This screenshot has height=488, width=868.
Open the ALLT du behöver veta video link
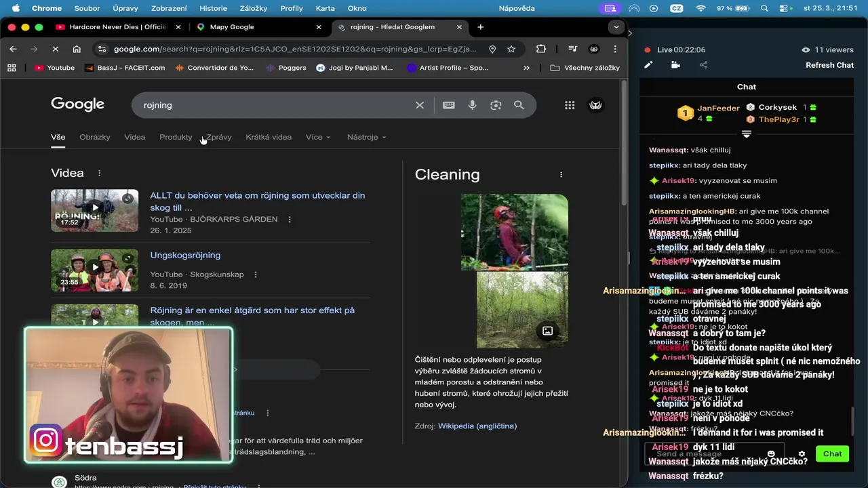(x=258, y=201)
